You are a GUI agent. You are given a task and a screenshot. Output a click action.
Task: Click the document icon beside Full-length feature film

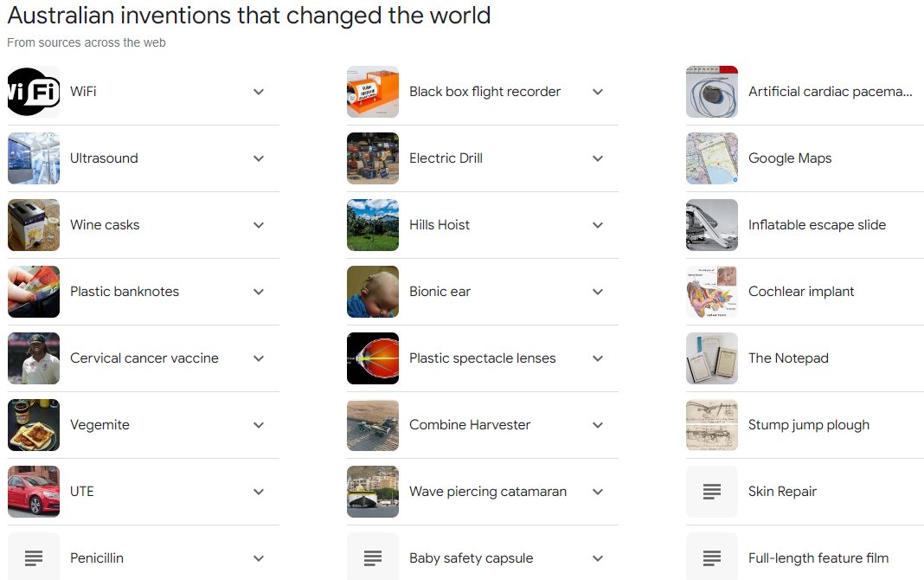point(712,557)
